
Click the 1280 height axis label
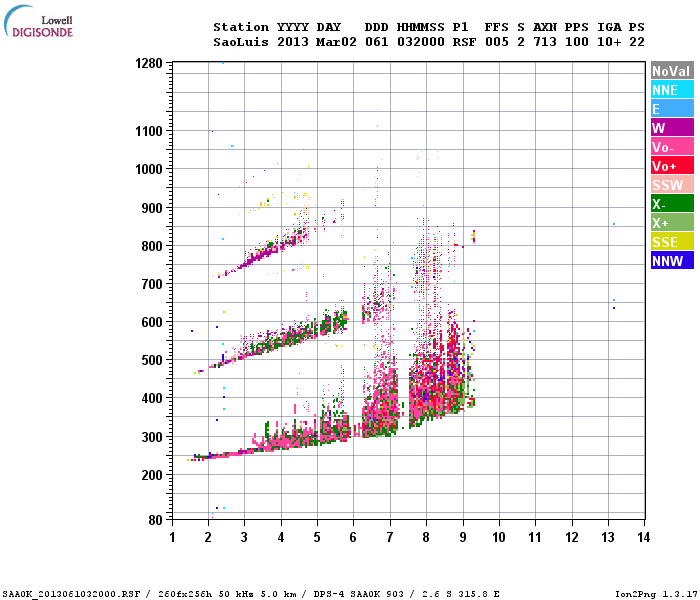149,63
